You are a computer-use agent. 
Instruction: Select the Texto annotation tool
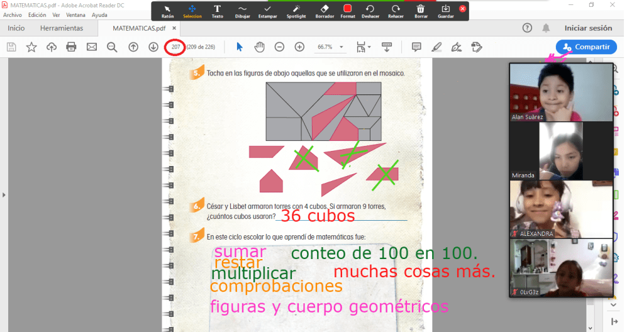tap(217, 11)
